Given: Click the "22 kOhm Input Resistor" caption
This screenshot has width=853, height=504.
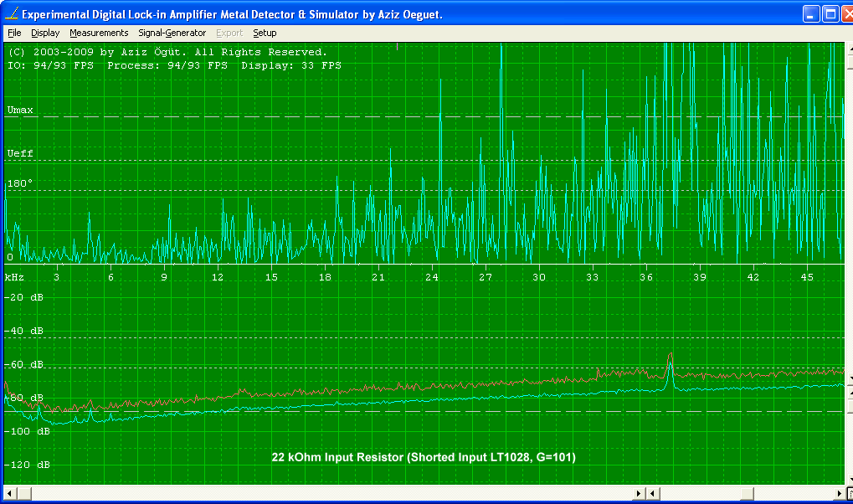Looking at the screenshot, I should tap(424, 457).
